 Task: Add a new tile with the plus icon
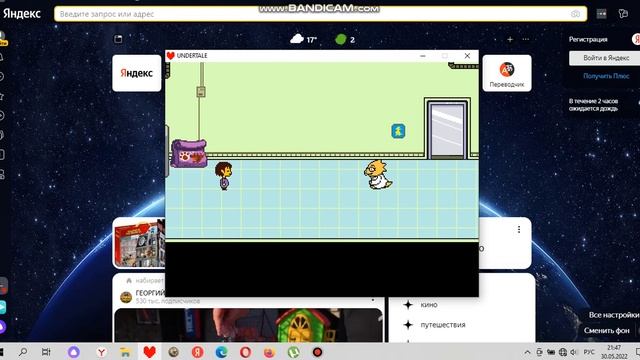(x=510, y=39)
